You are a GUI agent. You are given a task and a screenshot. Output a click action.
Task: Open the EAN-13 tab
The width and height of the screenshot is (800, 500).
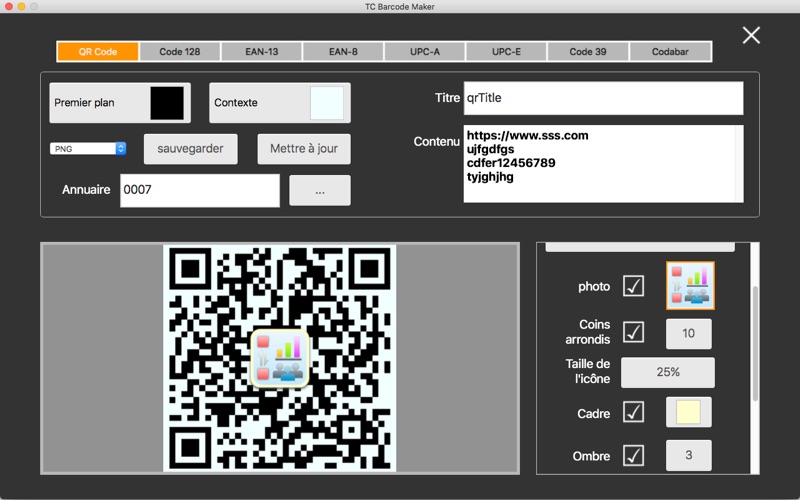(x=261, y=52)
